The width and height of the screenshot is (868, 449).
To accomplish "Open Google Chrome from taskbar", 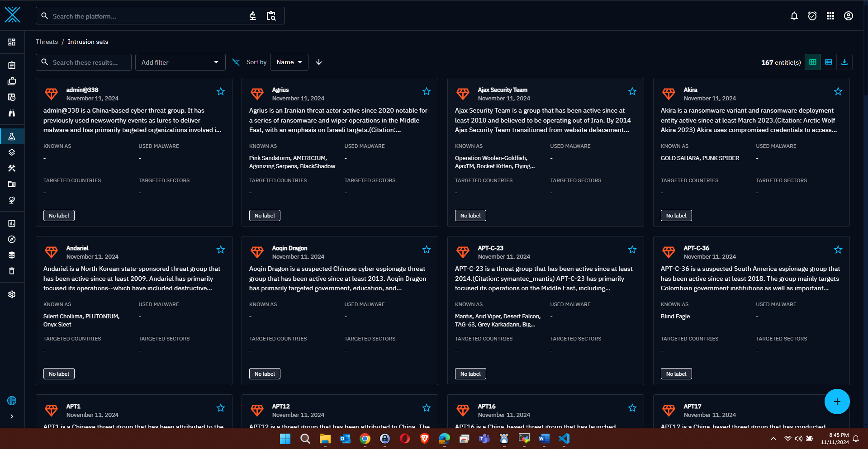I will 365,439.
